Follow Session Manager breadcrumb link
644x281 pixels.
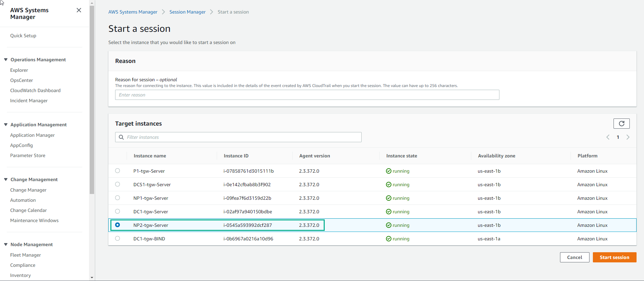tap(187, 12)
